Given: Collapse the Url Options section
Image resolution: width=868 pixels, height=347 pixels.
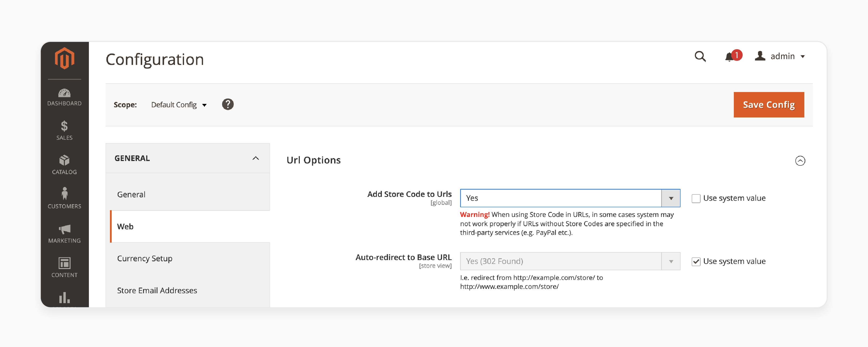Looking at the screenshot, I should click(x=800, y=161).
